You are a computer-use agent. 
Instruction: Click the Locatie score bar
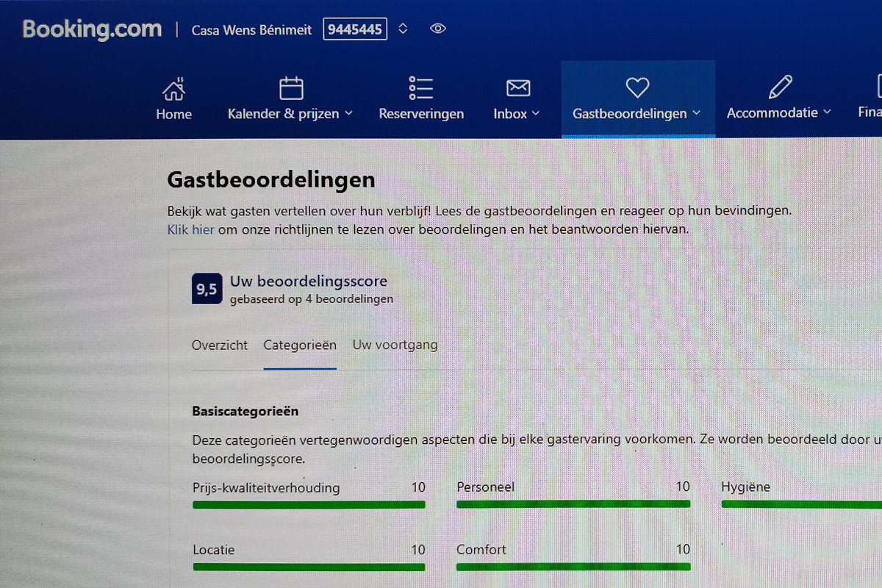pyautogui.click(x=309, y=567)
